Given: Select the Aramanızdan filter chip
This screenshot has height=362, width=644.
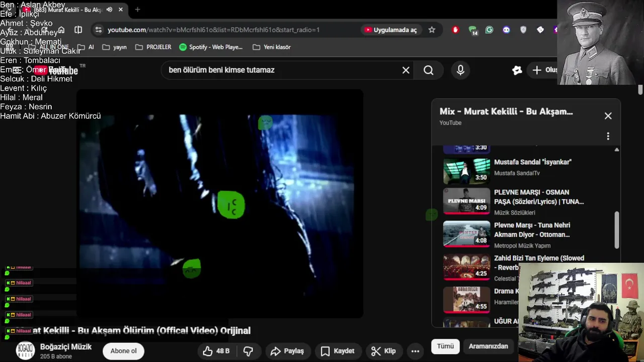Looking at the screenshot, I should [488, 346].
